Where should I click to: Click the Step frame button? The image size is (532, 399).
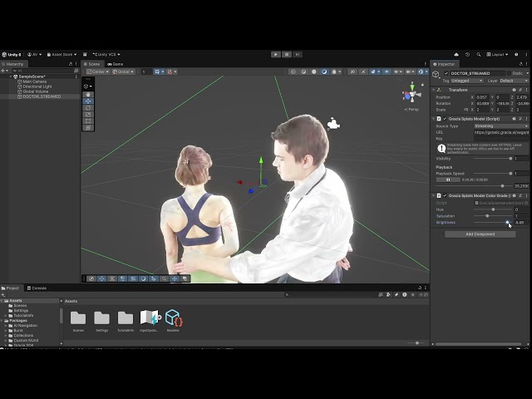point(298,54)
